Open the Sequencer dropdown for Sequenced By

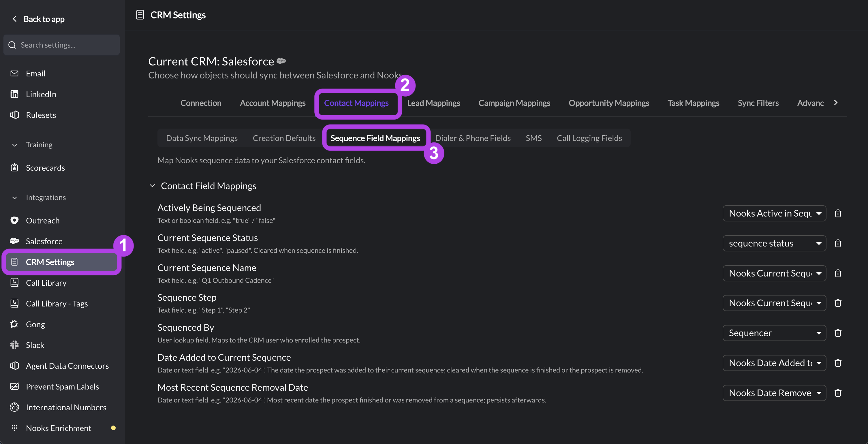pyautogui.click(x=774, y=333)
